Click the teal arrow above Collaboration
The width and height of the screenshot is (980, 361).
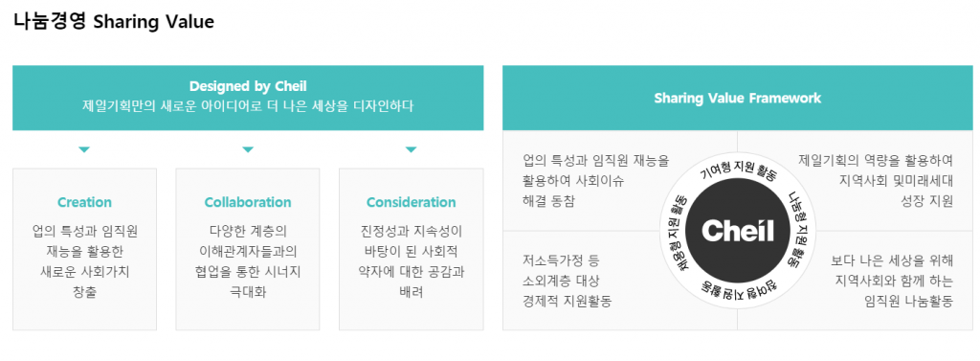(x=248, y=149)
